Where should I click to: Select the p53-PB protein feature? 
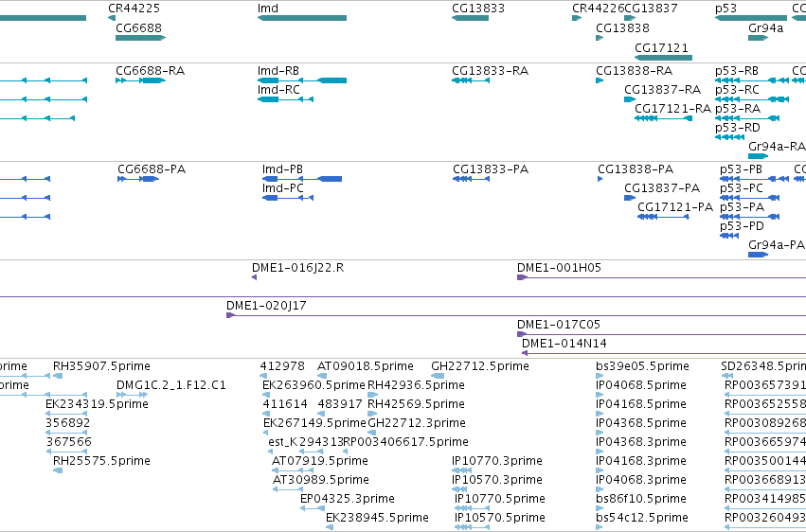tap(754, 179)
